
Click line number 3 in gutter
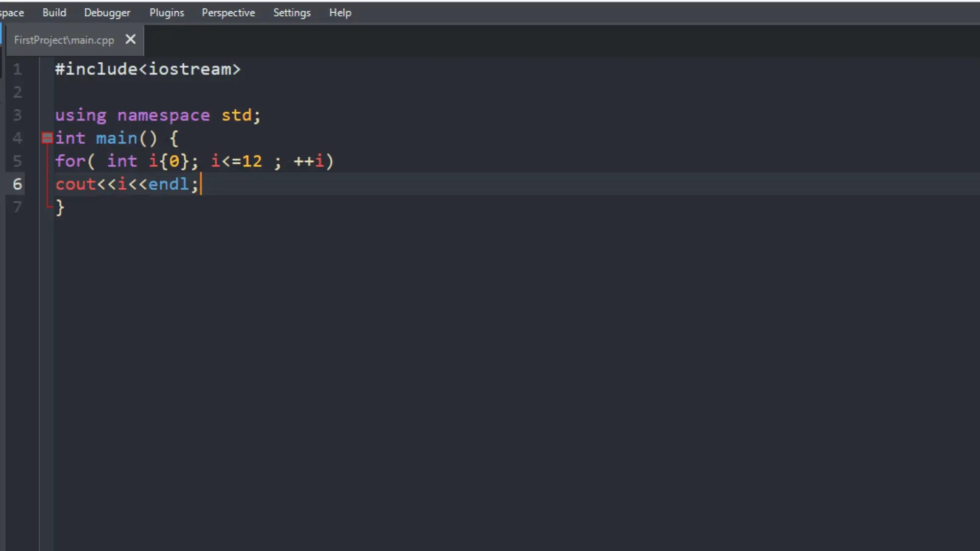(17, 115)
